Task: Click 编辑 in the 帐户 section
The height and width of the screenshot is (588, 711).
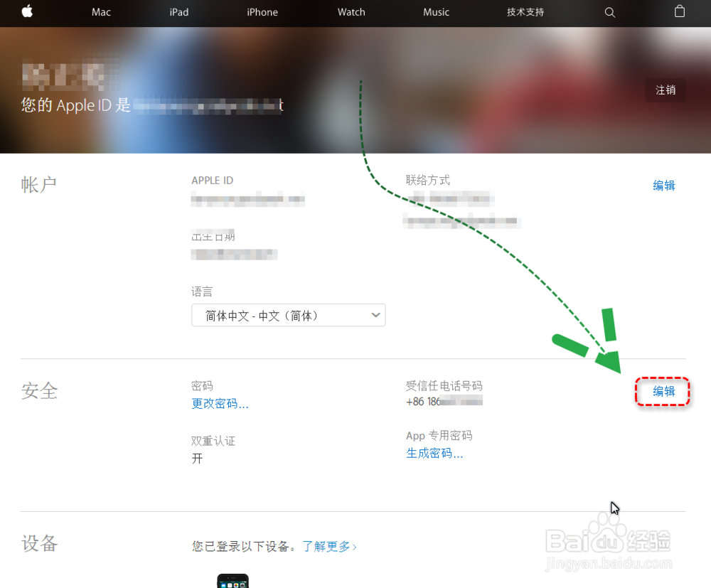Action: click(664, 186)
